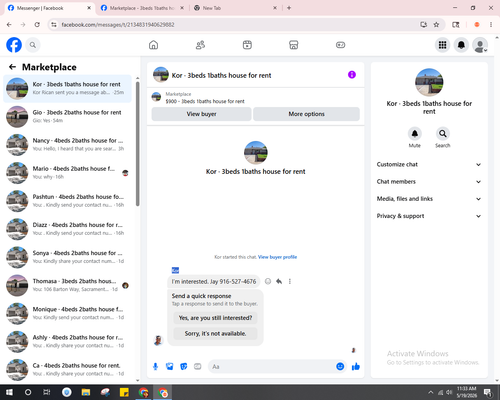Click the View buyer button
The image size is (500, 400).
pyautogui.click(x=201, y=114)
